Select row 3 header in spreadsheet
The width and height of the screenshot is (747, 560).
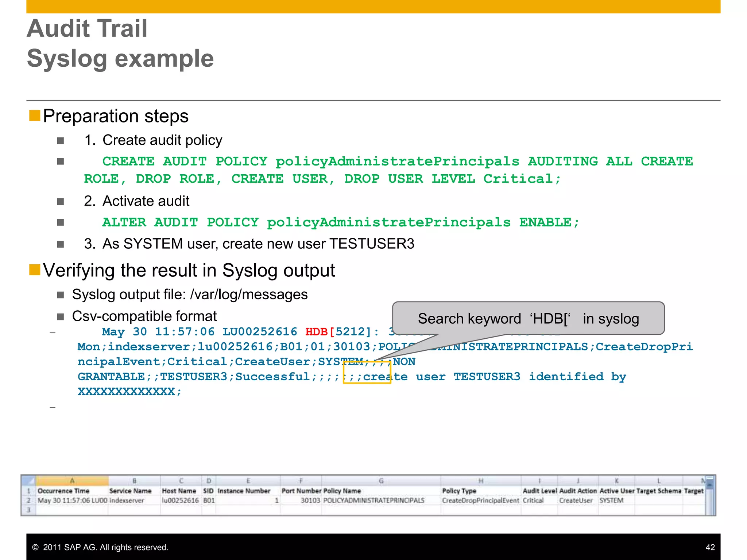pyautogui.click(x=29, y=510)
